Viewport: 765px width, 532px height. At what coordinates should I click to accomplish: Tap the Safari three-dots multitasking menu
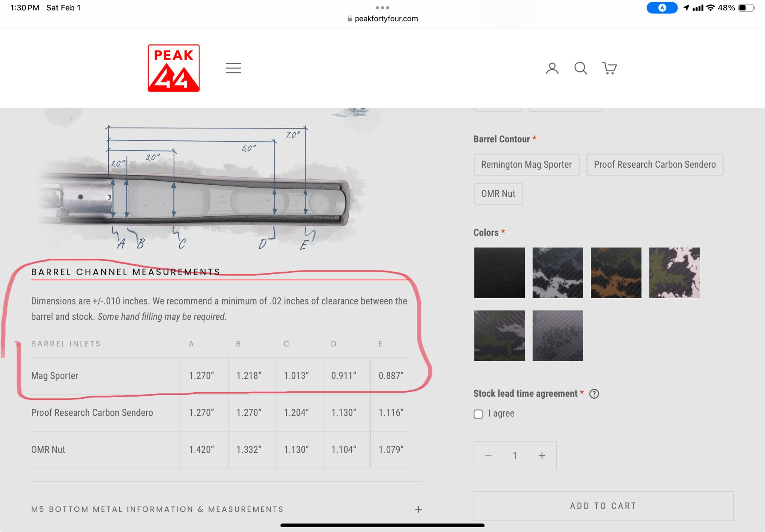pos(382,7)
